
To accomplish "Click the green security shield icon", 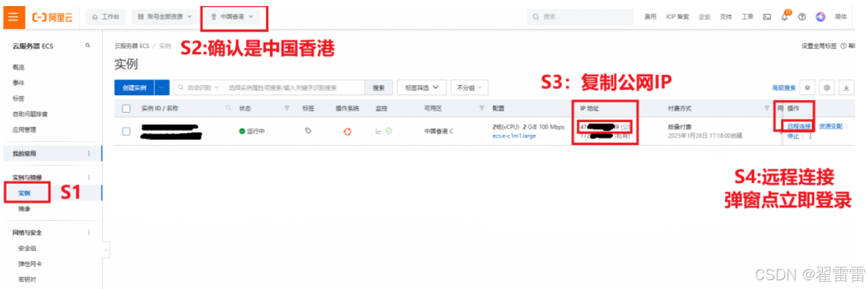I will click(x=389, y=131).
